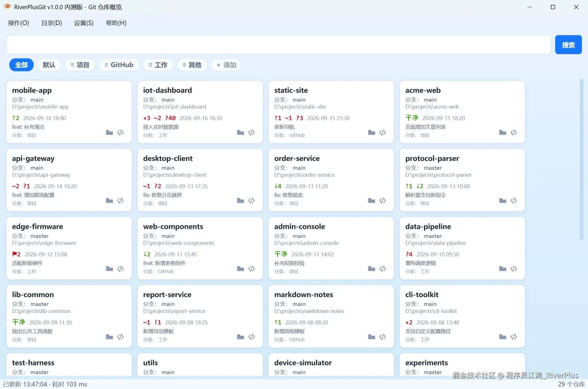This screenshot has width=588, height=389.
Task: Select the 全部 category filter
Action: click(22, 65)
